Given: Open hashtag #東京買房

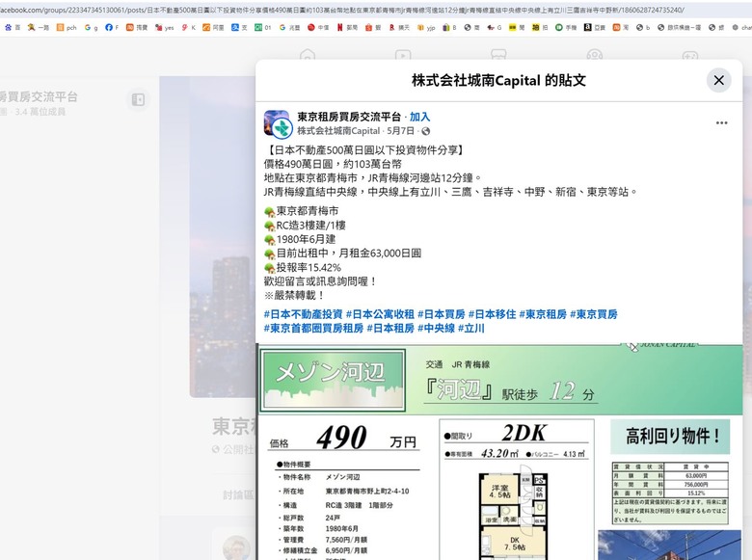Looking at the screenshot, I should (594, 314).
